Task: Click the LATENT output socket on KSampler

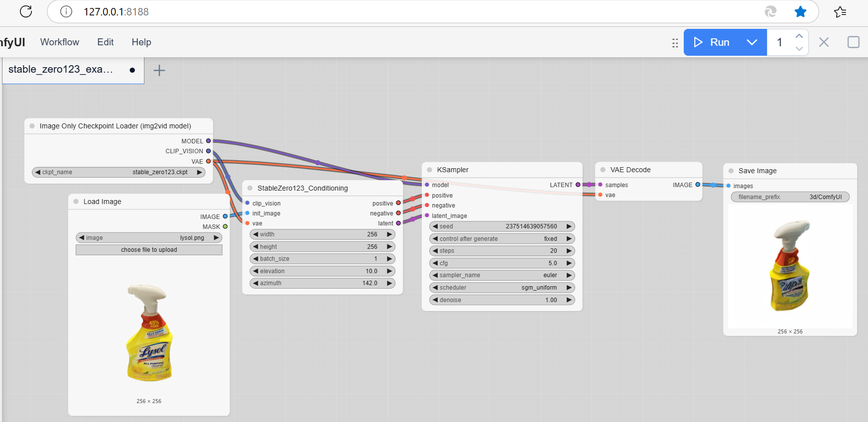Action: [x=578, y=185]
